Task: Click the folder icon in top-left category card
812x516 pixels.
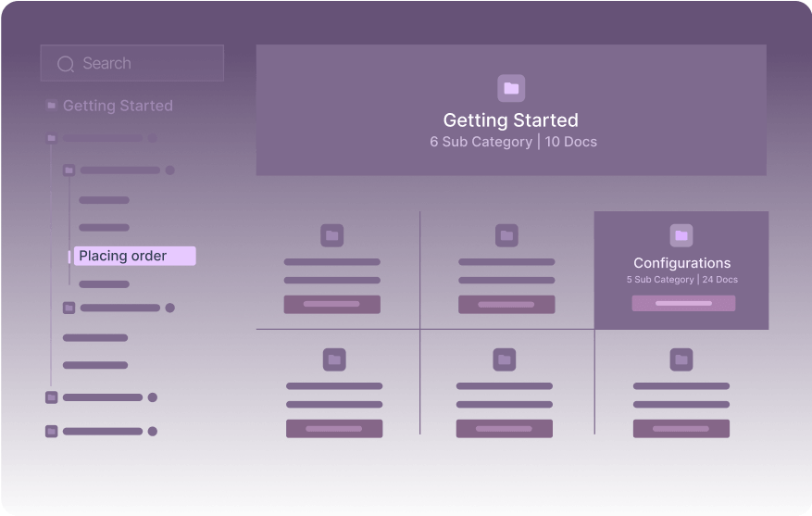Action: pyautogui.click(x=331, y=235)
